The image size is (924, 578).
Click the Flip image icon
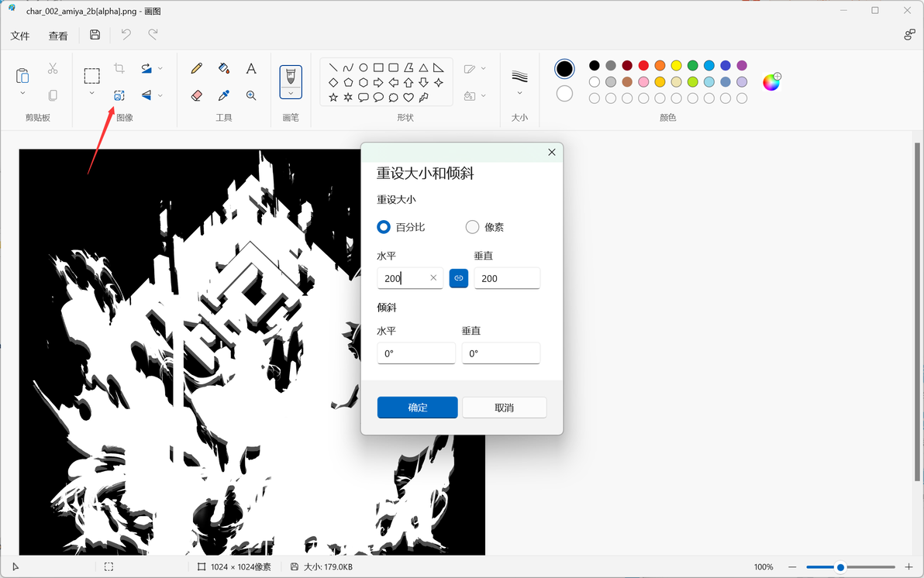pyautogui.click(x=147, y=95)
